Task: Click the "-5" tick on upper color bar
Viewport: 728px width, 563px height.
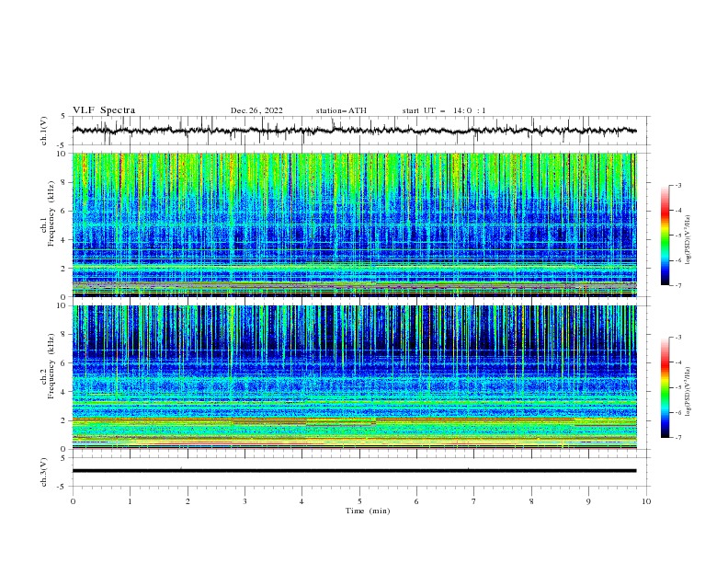Action: pyautogui.click(x=678, y=236)
